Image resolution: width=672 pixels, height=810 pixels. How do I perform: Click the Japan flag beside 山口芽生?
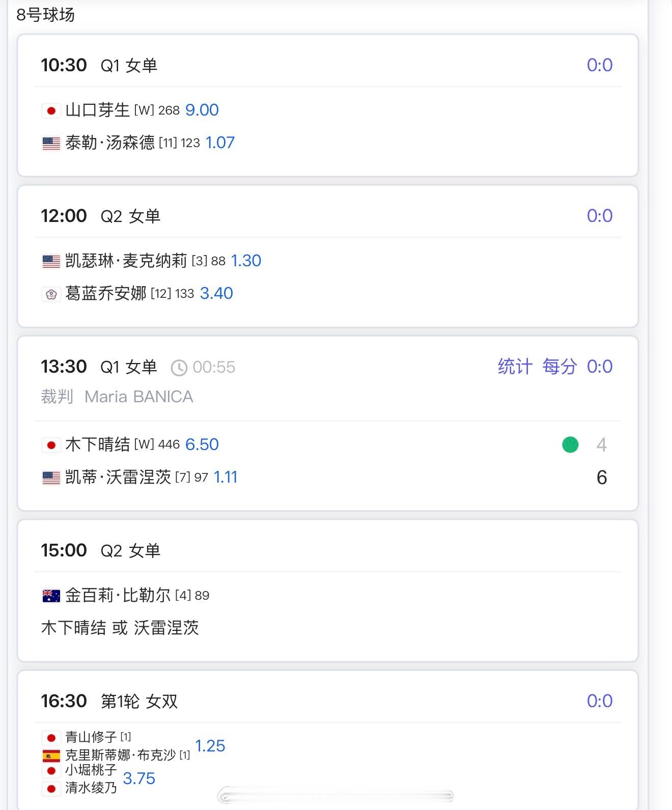[x=51, y=110]
